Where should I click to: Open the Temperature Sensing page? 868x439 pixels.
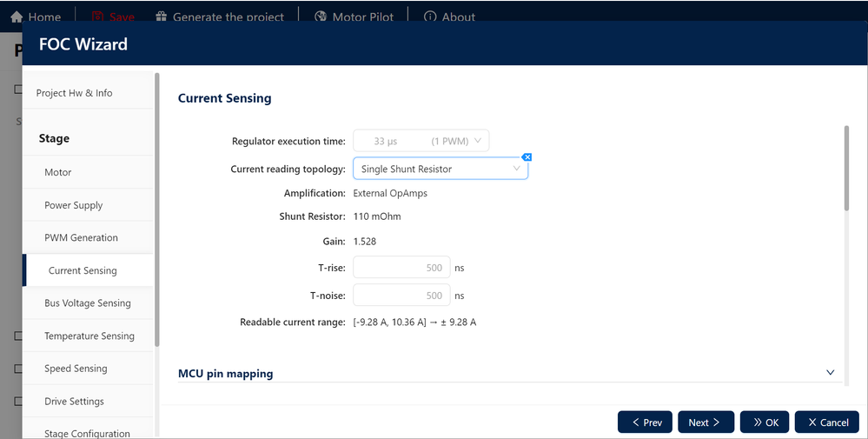88,336
